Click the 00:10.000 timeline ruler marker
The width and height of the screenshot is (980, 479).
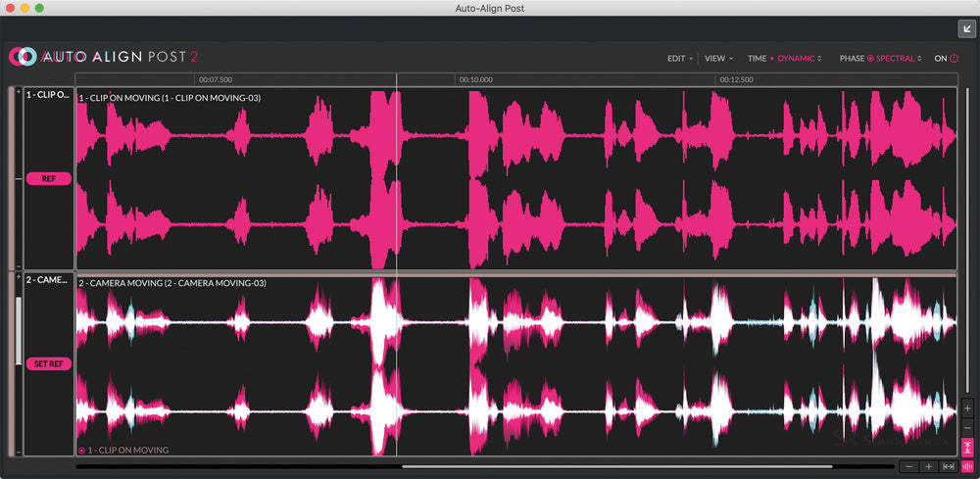click(475, 80)
